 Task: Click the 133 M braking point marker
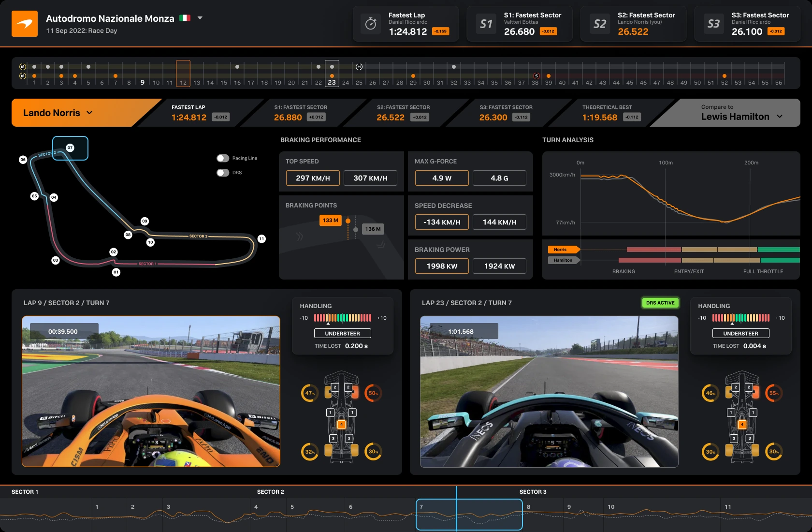(x=330, y=221)
